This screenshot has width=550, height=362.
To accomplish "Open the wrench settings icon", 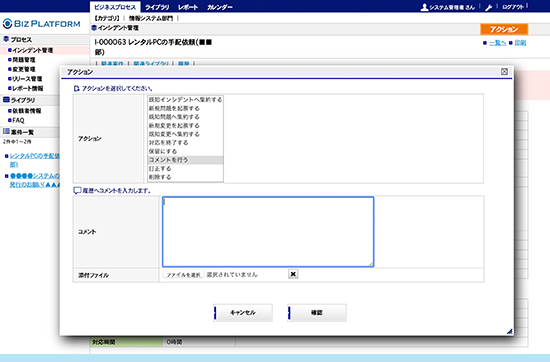I will click(x=489, y=7).
